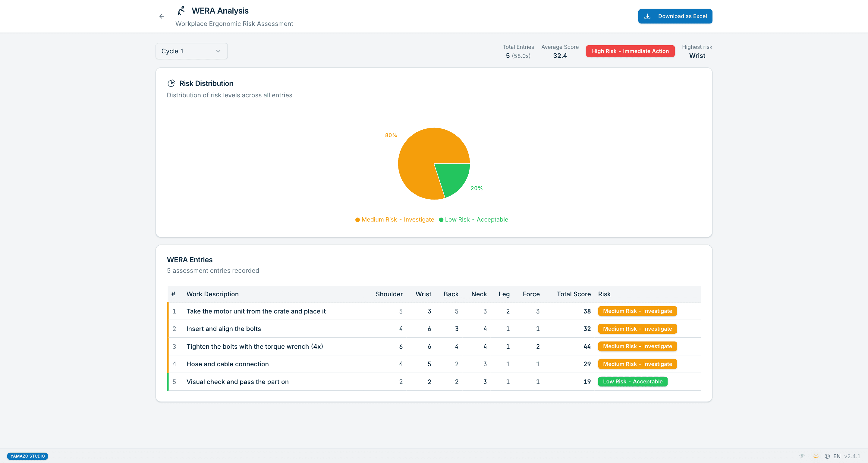Screen dimensions: 868x463
Task: Click the Risk Distribution pie chart icon
Action: tap(171, 83)
